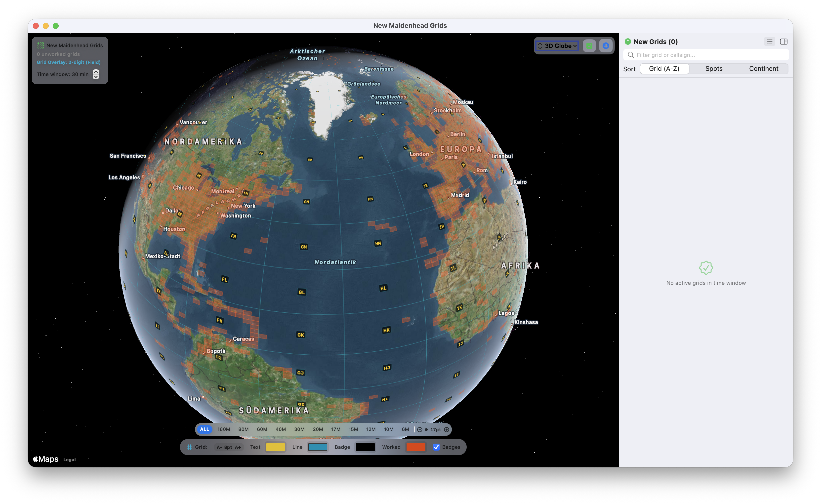Select the 20M band filter

pos(318,430)
